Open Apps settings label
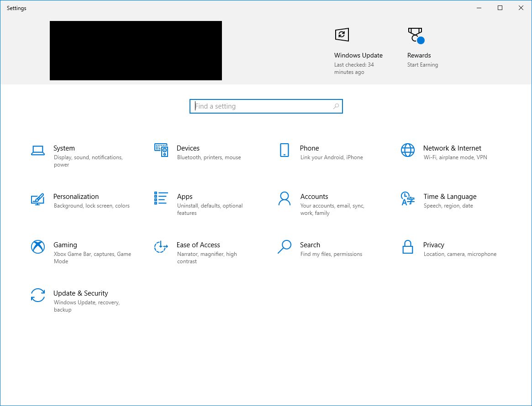The image size is (532, 406). pos(184,197)
